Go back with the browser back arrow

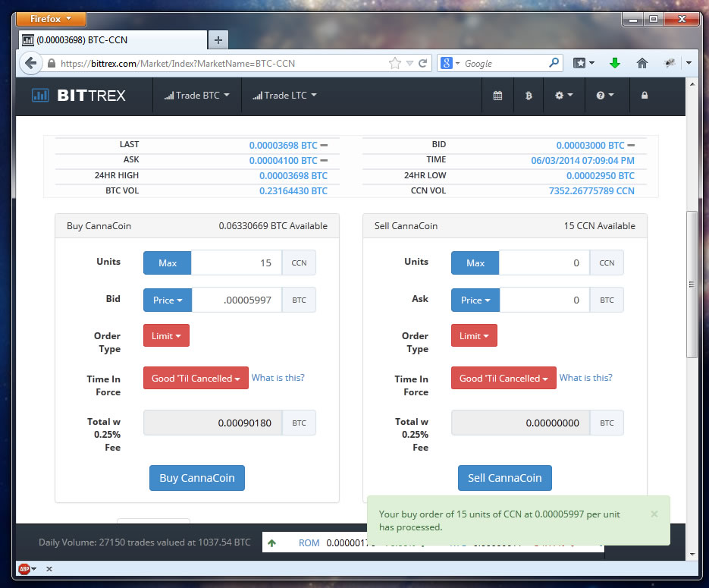[x=31, y=63]
